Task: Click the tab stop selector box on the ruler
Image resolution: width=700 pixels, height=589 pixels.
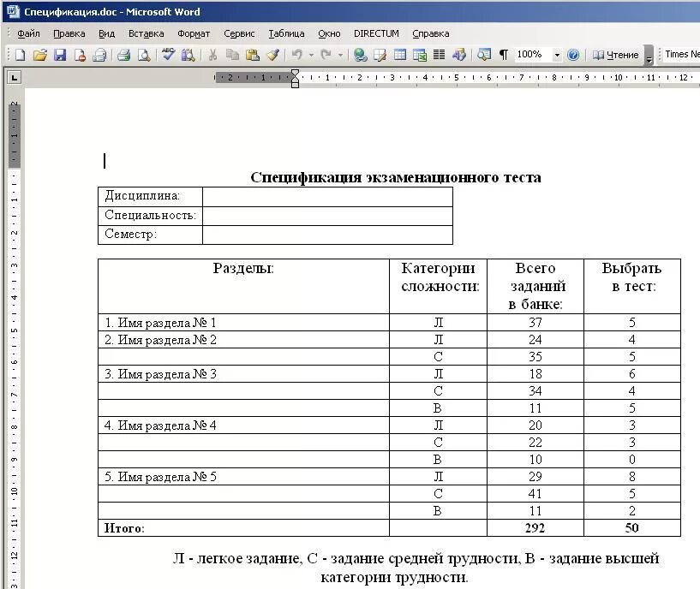Action: (15, 78)
